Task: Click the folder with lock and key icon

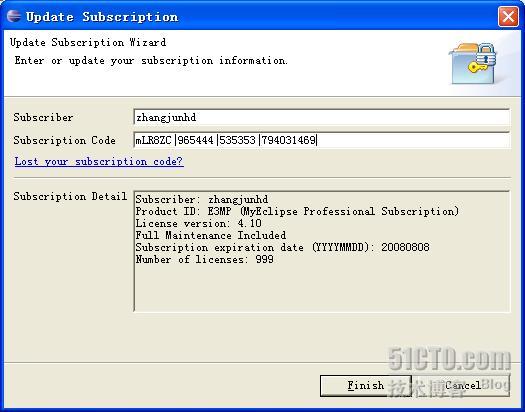Action: click(473, 63)
